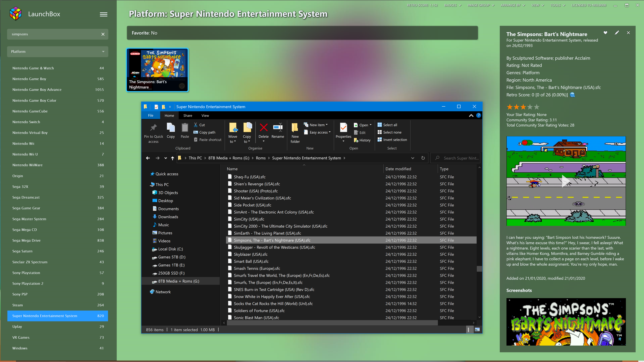Click the red Delete icon

point(263,127)
